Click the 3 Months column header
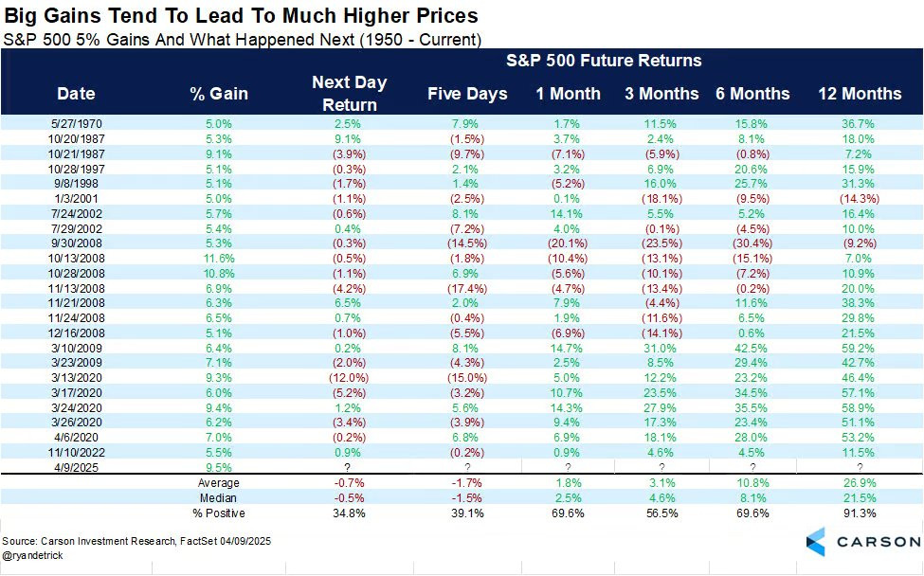 (x=661, y=94)
